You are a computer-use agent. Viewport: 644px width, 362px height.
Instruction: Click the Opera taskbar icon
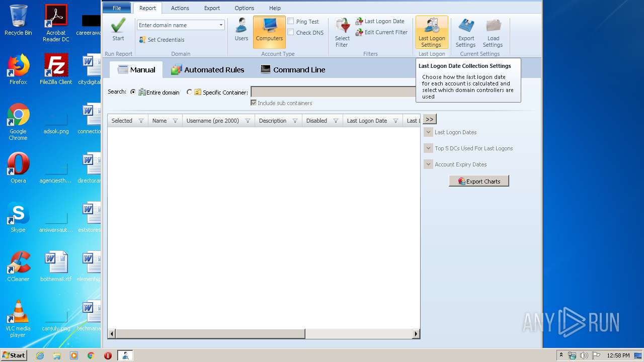pyautogui.click(x=108, y=355)
